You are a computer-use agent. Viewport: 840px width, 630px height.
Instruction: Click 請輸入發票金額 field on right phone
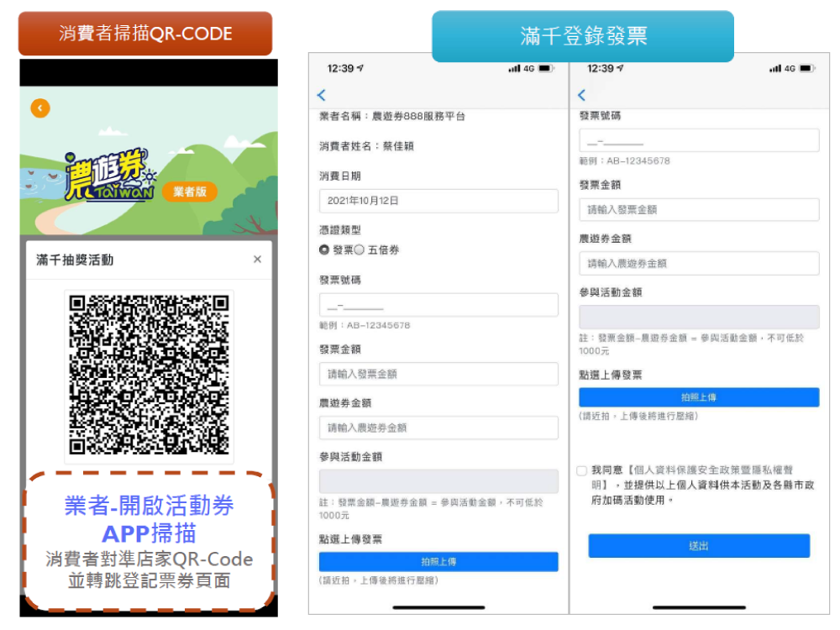[699, 209]
